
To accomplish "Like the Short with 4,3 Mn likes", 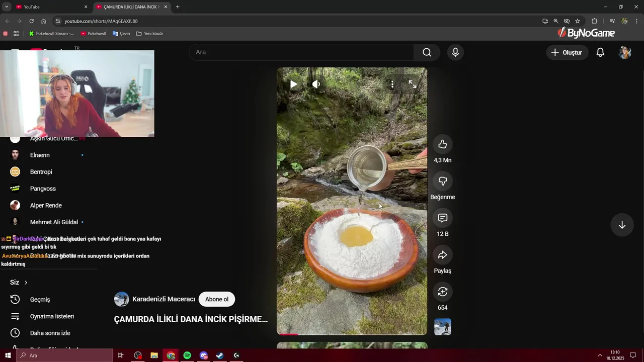I will click(443, 144).
